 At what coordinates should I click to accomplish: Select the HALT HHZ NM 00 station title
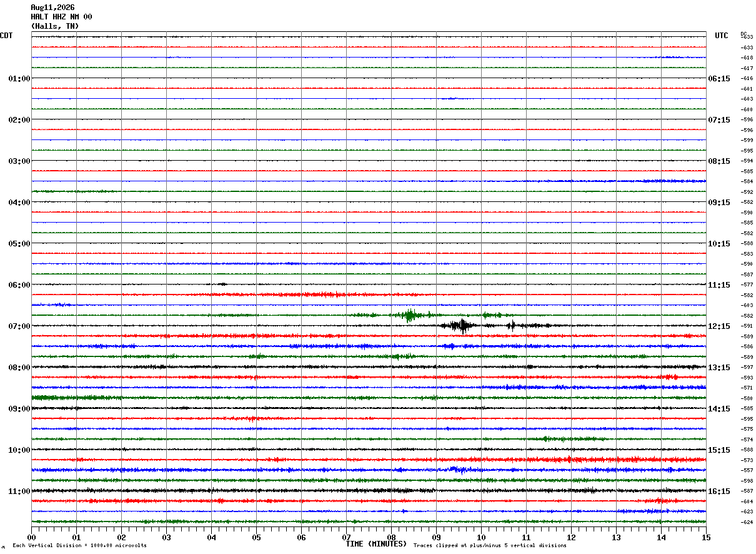(x=61, y=17)
